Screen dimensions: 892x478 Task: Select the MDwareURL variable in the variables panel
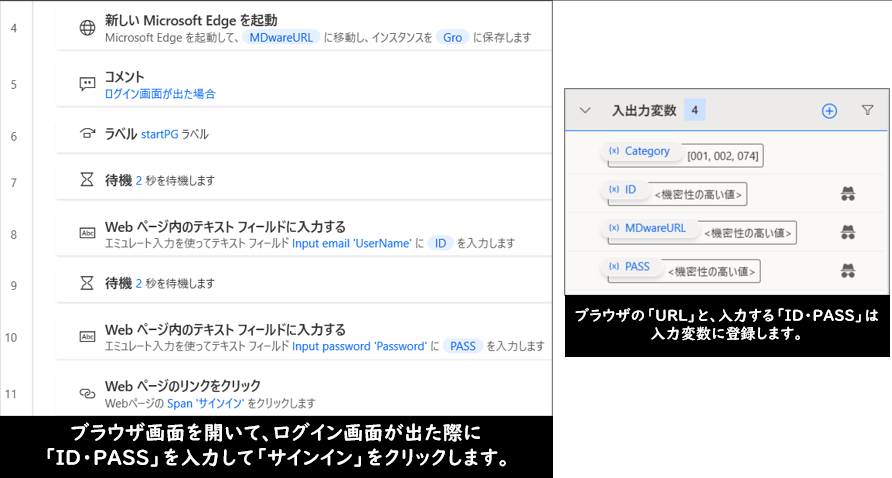649,228
